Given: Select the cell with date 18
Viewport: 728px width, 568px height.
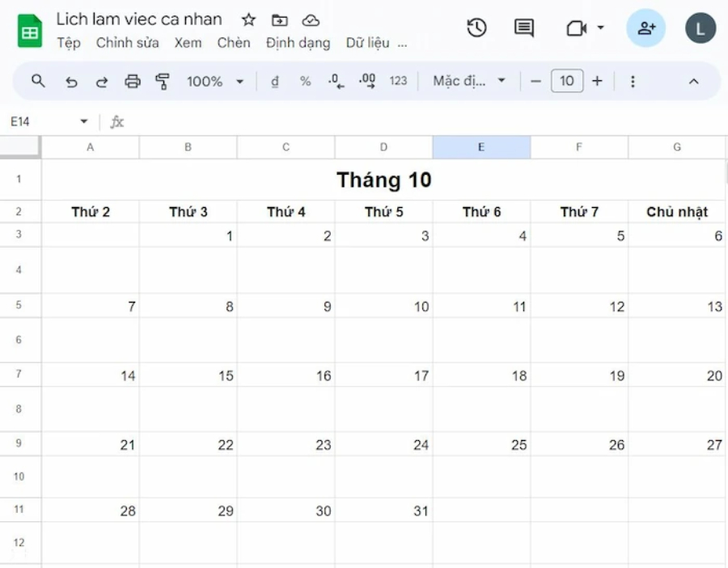Looking at the screenshot, I should coord(481,375).
